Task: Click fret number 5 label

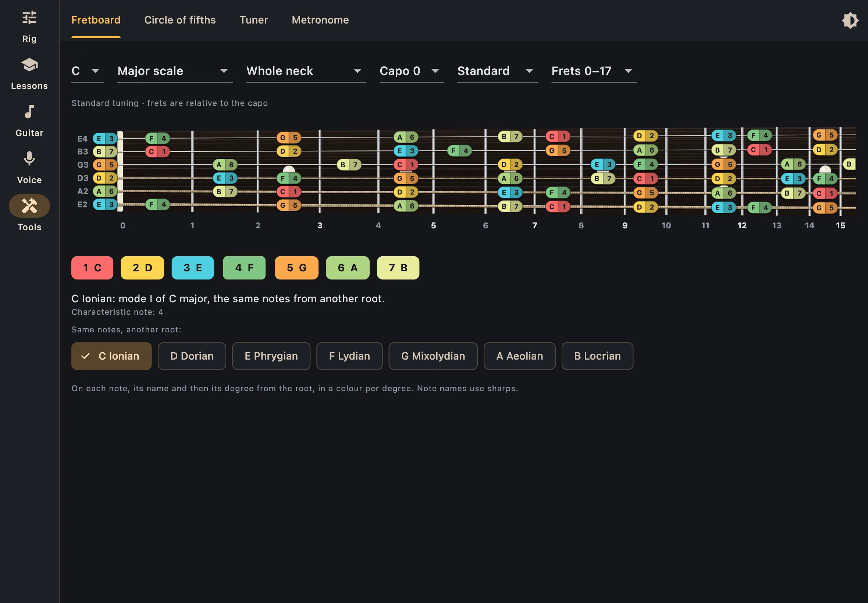Action: 433,225
